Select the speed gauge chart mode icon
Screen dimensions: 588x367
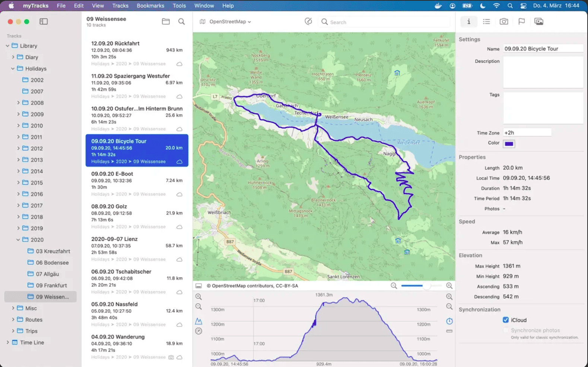[198, 331]
